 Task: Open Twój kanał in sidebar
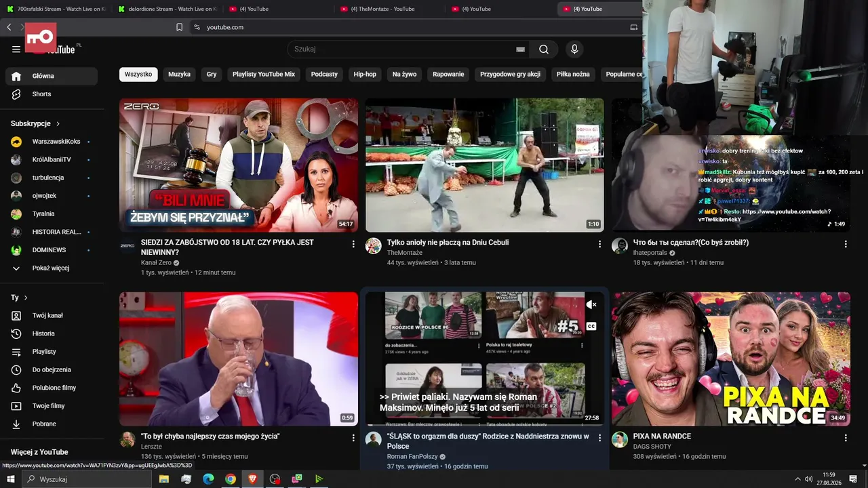pyautogui.click(x=52, y=316)
